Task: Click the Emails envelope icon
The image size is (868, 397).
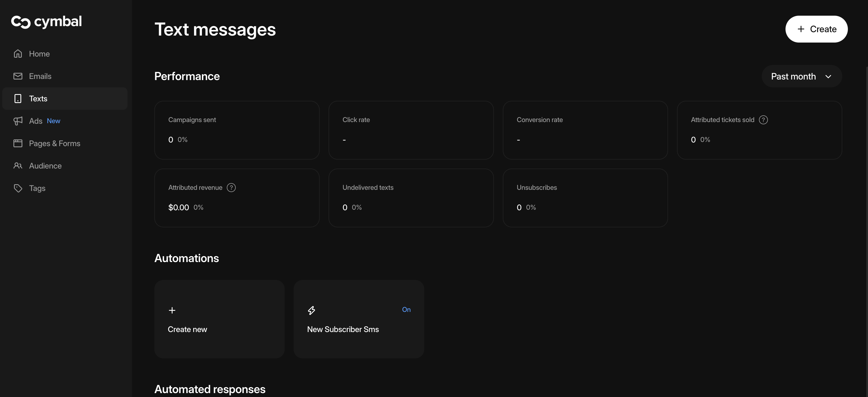Action: 18,76
